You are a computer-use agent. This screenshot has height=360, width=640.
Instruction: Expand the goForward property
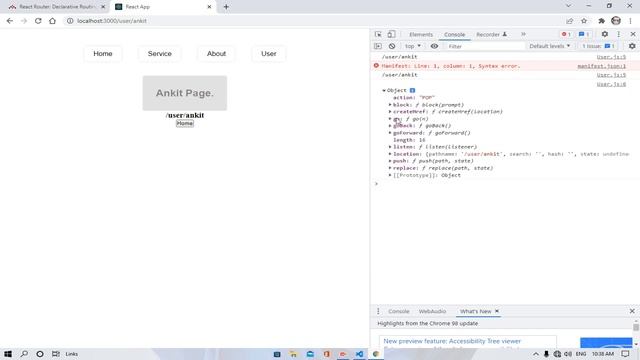coord(390,133)
